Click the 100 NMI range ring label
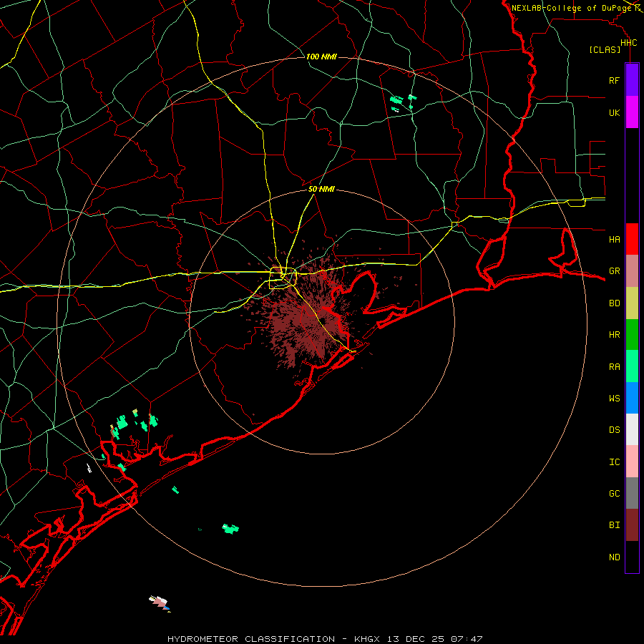644x644 pixels. [321, 57]
